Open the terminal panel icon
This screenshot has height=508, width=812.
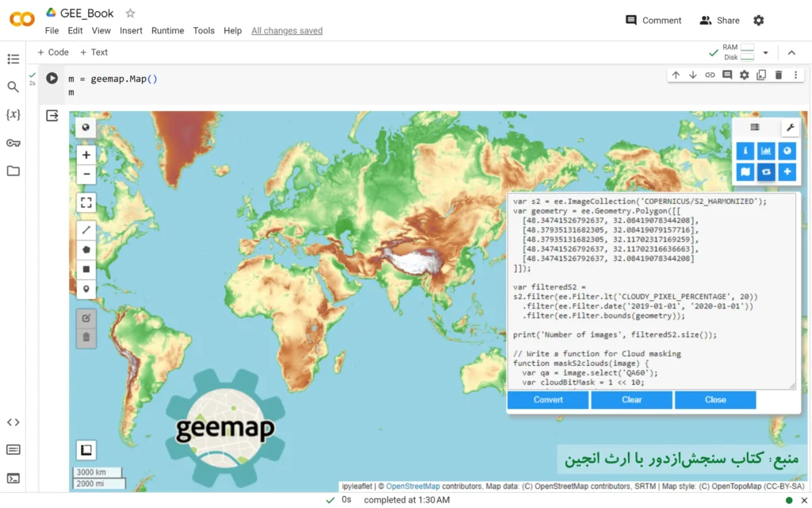tap(13, 478)
